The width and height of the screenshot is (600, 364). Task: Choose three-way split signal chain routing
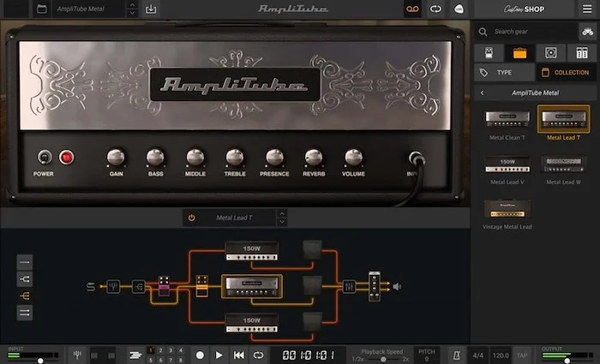[25, 296]
